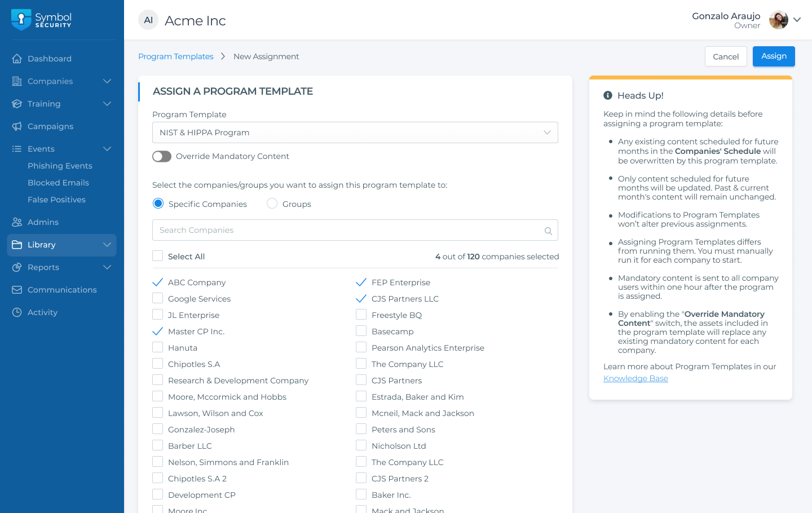Viewport: 812px width, 513px height.
Task: Click the search magnifier in Search Companies
Action: [x=548, y=231]
